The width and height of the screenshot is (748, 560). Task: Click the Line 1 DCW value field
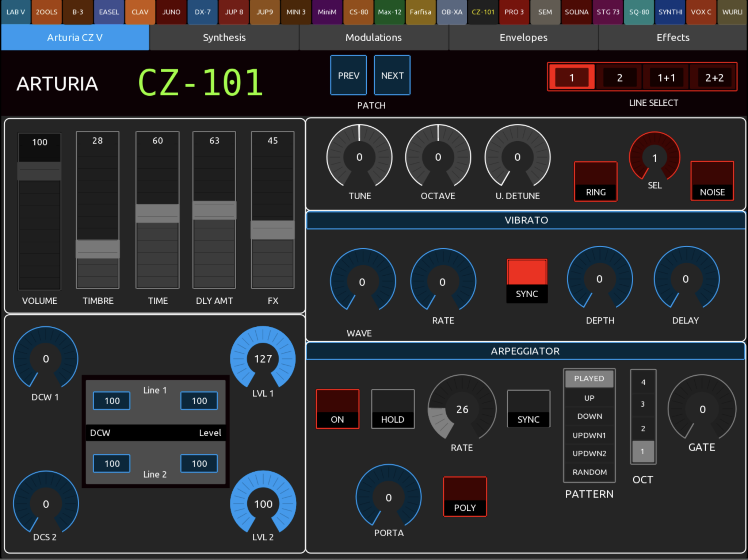coord(112,401)
